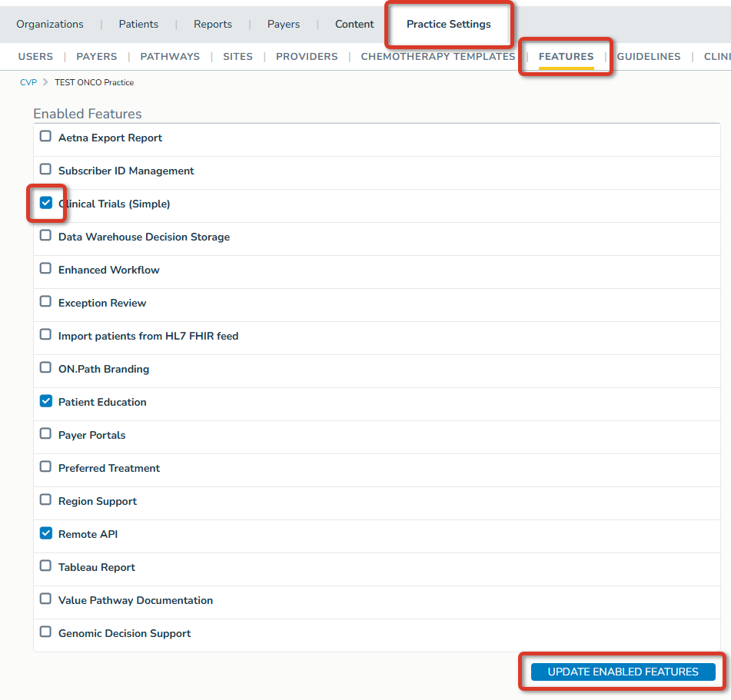Check Import patients from HL7 FHIR feed
The width and height of the screenshot is (731, 700).
pyautogui.click(x=45, y=334)
